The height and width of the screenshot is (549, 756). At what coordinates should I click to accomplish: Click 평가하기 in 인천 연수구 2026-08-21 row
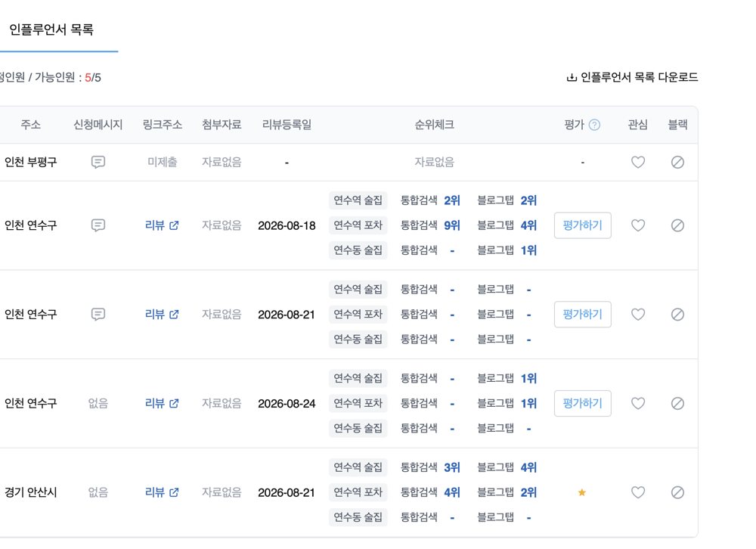coord(582,315)
